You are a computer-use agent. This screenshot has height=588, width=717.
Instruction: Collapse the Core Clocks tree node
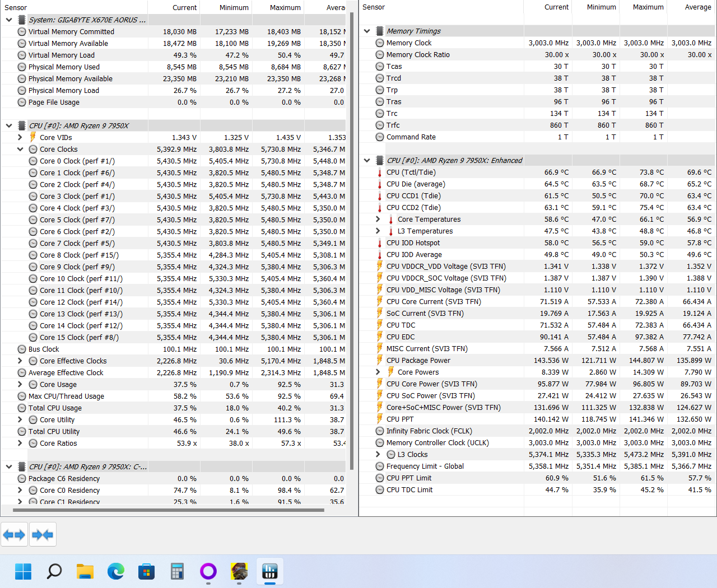click(x=20, y=150)
